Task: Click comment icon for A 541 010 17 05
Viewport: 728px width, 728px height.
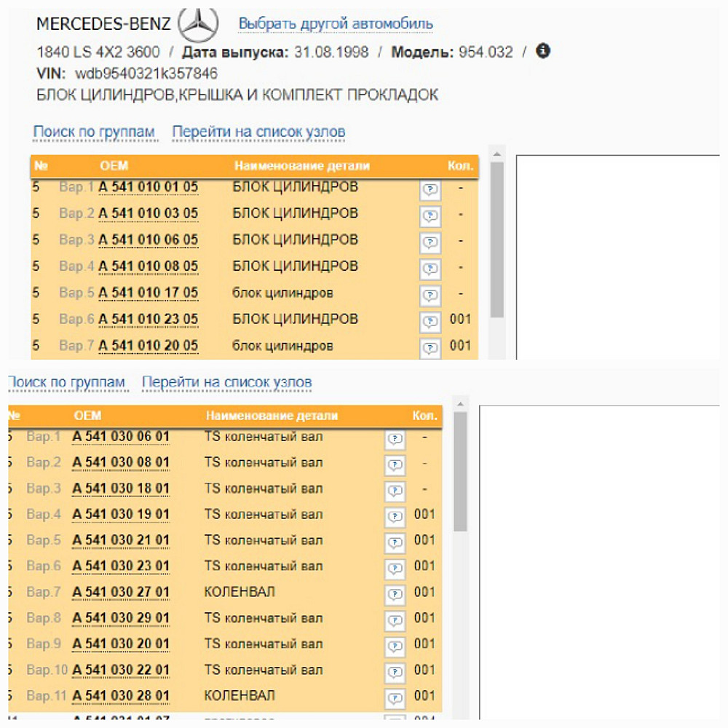Action: [430, 296]
